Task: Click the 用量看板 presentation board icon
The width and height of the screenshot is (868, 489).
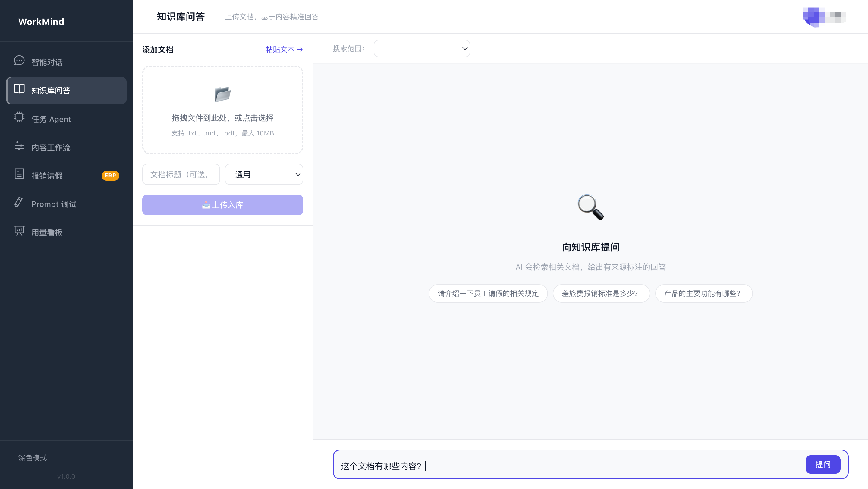Action: pyautogui.click(x=19, y=231)
